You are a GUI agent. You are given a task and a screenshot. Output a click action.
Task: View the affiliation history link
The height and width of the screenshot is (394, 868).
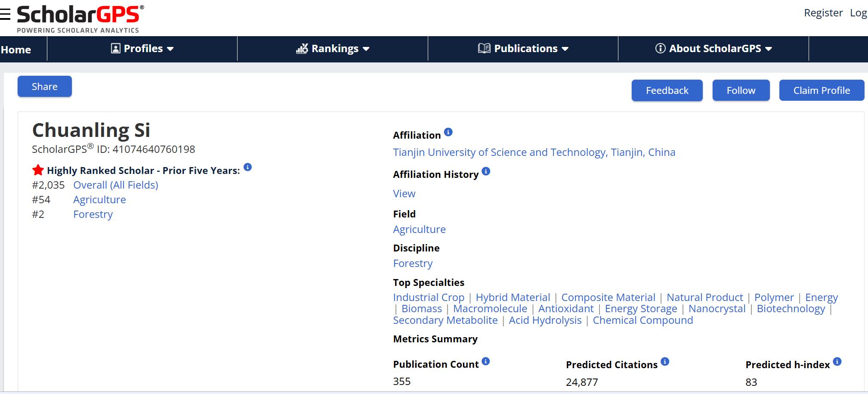pyautogui.click(x=404, y=194)
